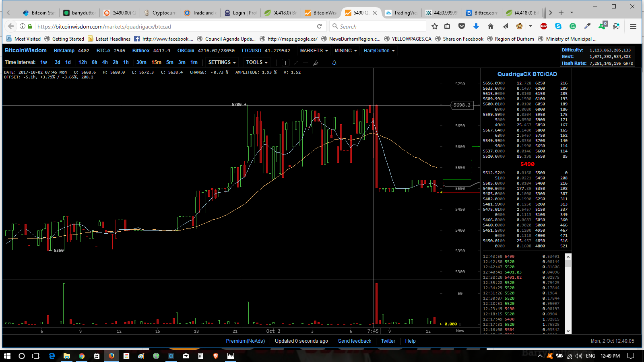This screenshot has width=644, height=362.
Task: Select the crosshair drawing tool
Action: (285, 63)
